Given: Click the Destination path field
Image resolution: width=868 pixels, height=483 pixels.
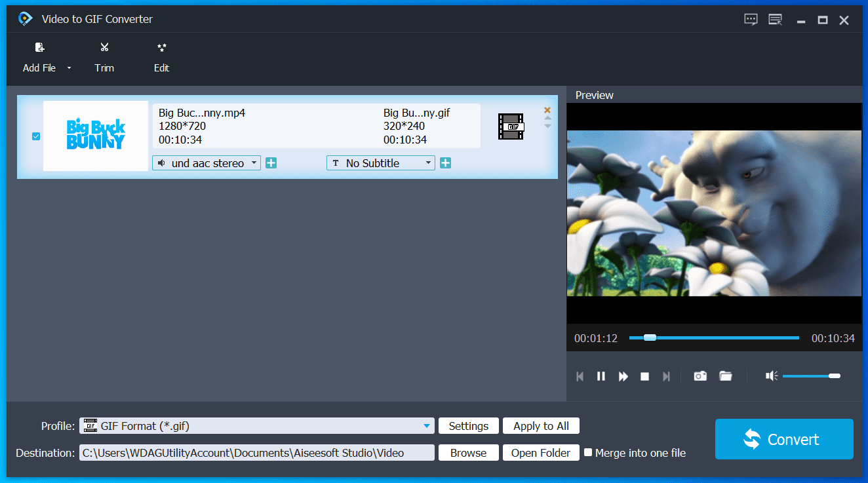Looking at the screenshot, I should pyautogui.click(x=257, y=453).
